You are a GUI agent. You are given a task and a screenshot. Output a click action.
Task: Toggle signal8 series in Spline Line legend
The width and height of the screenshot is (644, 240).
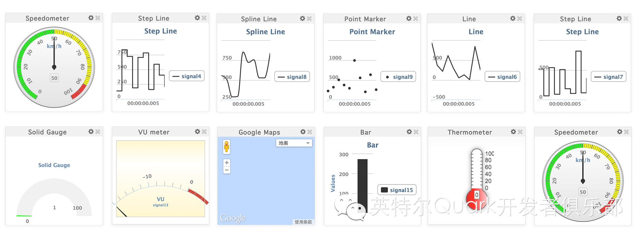[x=292, y=77]
